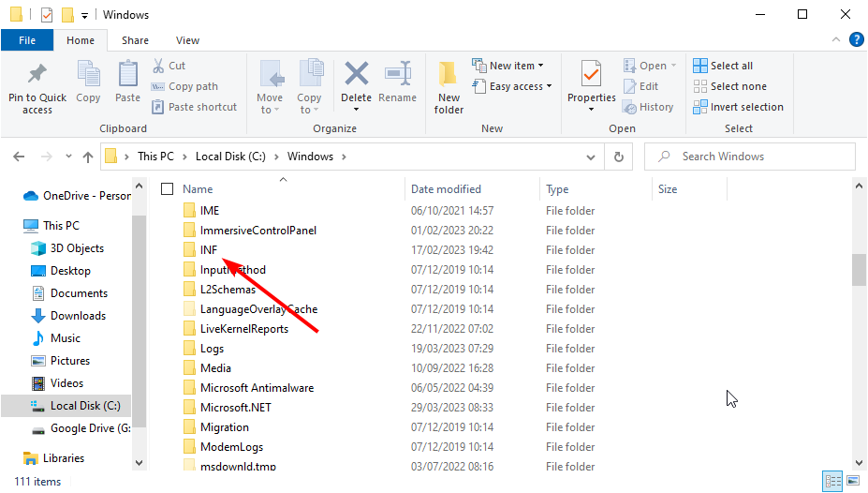Go back with the Back arrow
Viewport: 868px width, 493px height.
(x=19, y=157)
